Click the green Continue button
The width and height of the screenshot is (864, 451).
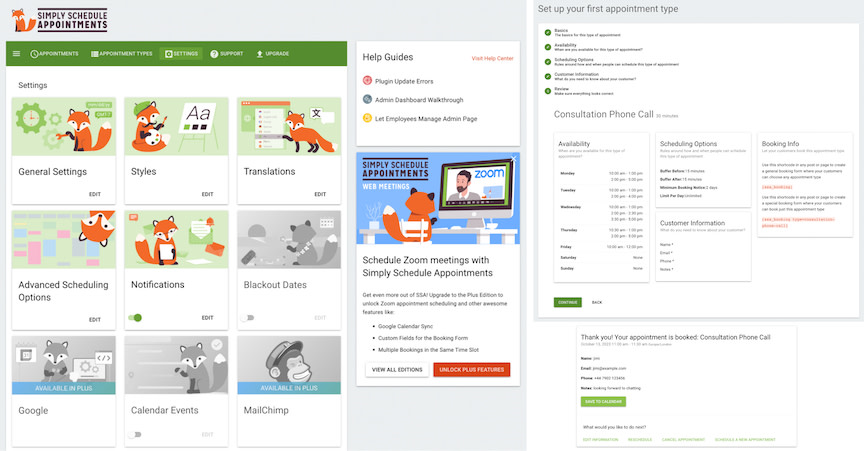tap(568, 302)
